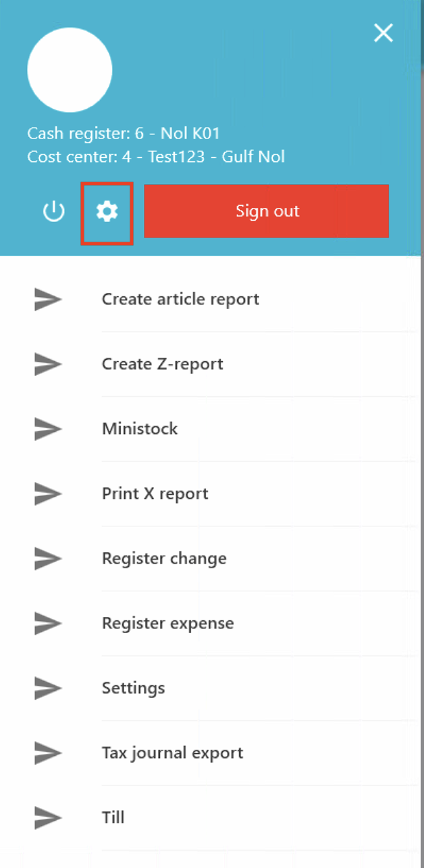Image resolution: width=424 pixels, height=868 pixels.
Task: Choose Print X report
Action: click(x=155, y=493)
